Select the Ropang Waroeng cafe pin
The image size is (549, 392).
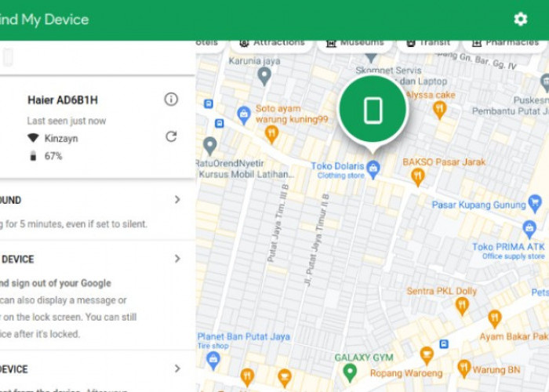point(427,356)
